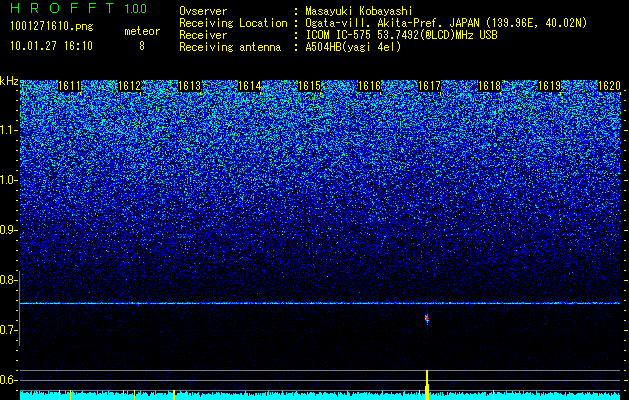
Task: Select observer name Masayuki Kobayashi
Action: 359,11
